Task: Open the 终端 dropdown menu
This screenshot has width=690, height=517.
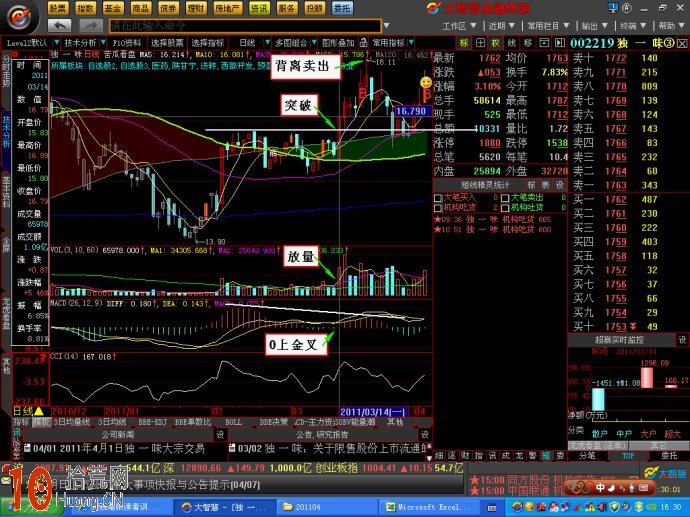Action: pos(633,26)
